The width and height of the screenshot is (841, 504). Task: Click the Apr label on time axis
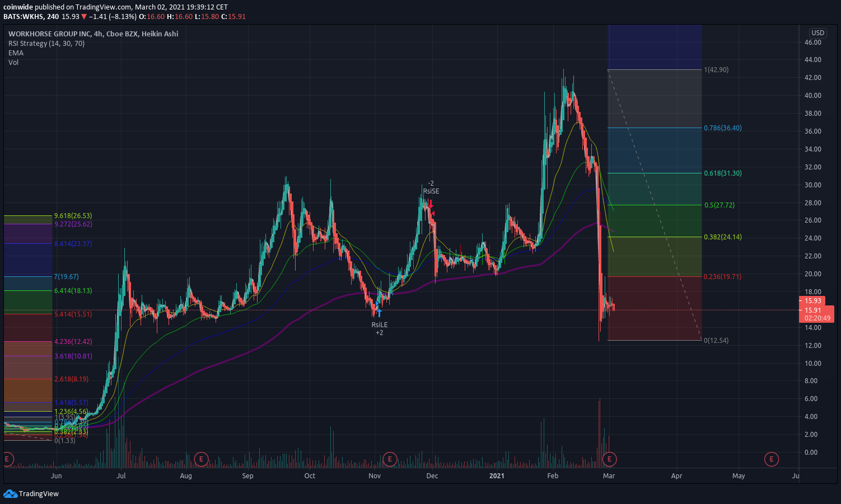[676, 476]
